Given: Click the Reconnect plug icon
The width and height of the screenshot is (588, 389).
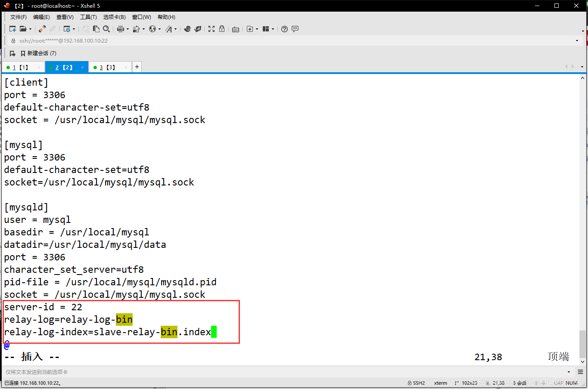Looking at the screenshot, I should pyautogui.click(x=42, y=29).
